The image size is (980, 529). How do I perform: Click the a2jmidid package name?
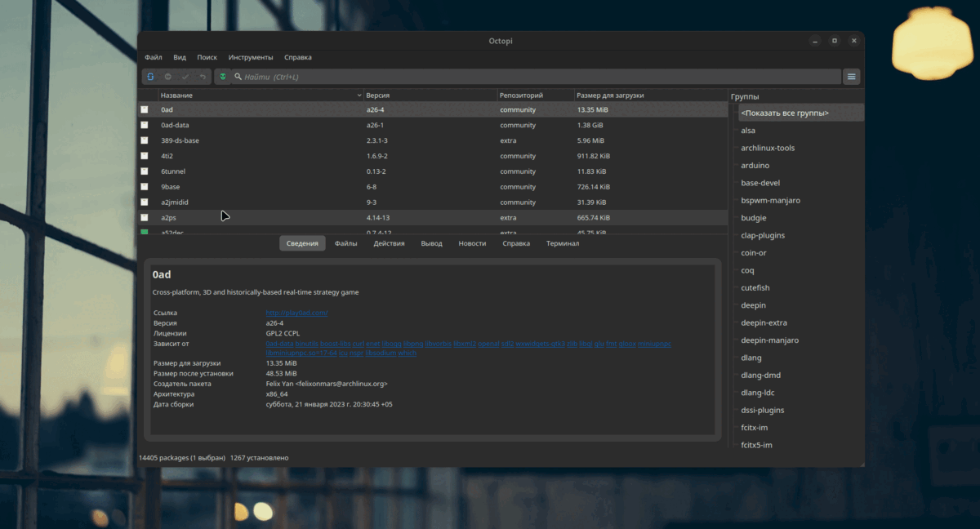[176, 202]
